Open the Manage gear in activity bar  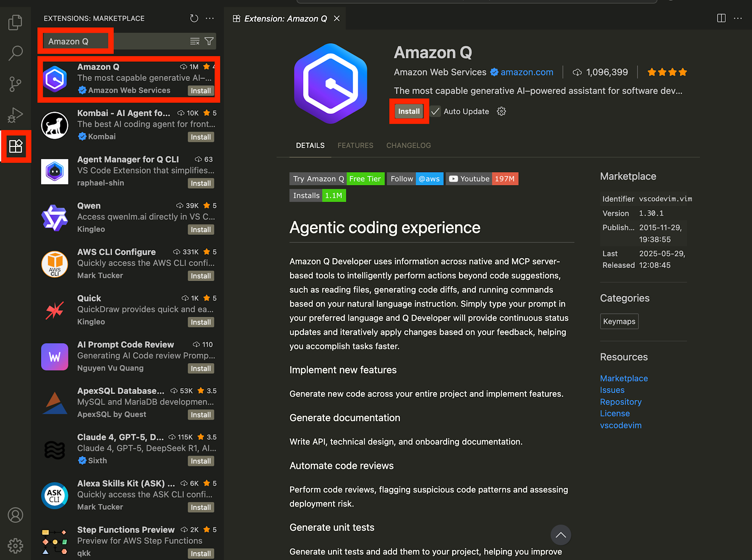pos(15,545)
